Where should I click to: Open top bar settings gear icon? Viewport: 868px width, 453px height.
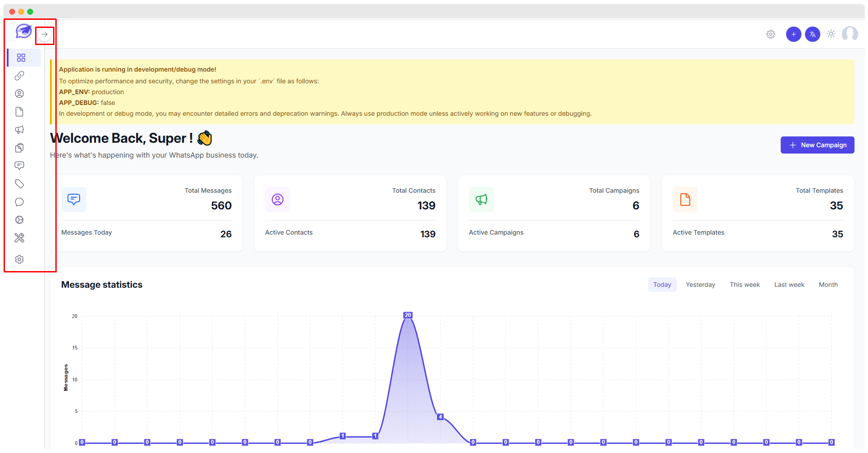click(771, 34)
